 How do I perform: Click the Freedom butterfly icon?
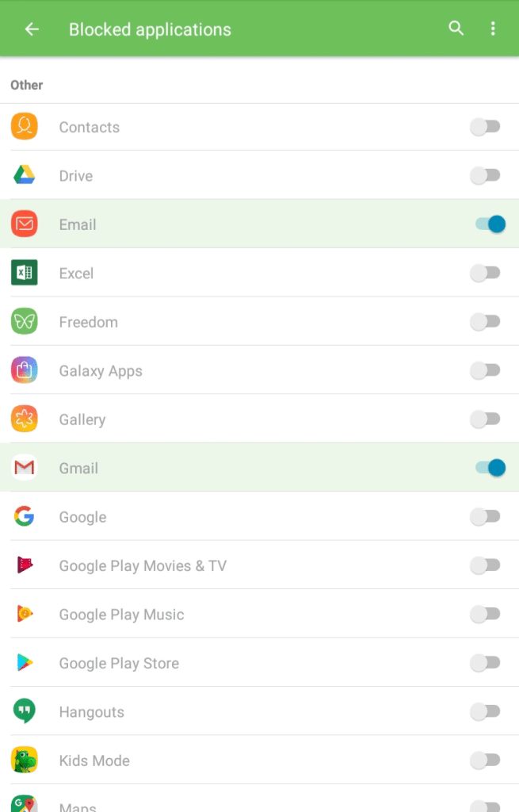pos(22,321)
